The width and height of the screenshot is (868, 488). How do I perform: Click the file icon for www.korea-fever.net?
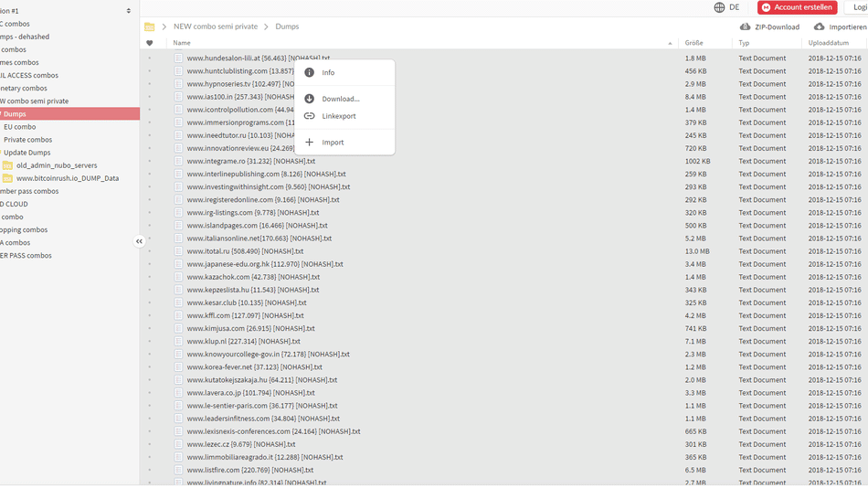(x=178, y=366)
